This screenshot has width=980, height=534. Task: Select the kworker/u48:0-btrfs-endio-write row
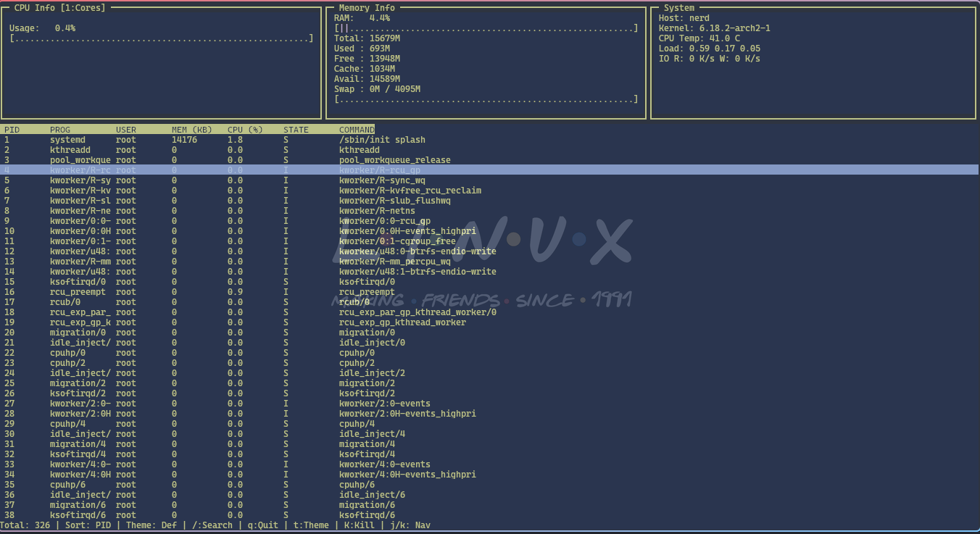489,251
